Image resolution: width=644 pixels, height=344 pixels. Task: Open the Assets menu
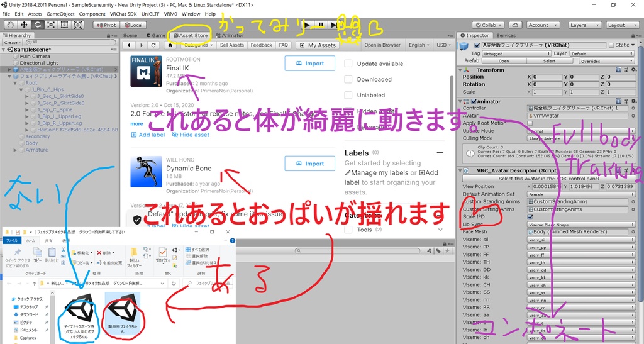35,14
